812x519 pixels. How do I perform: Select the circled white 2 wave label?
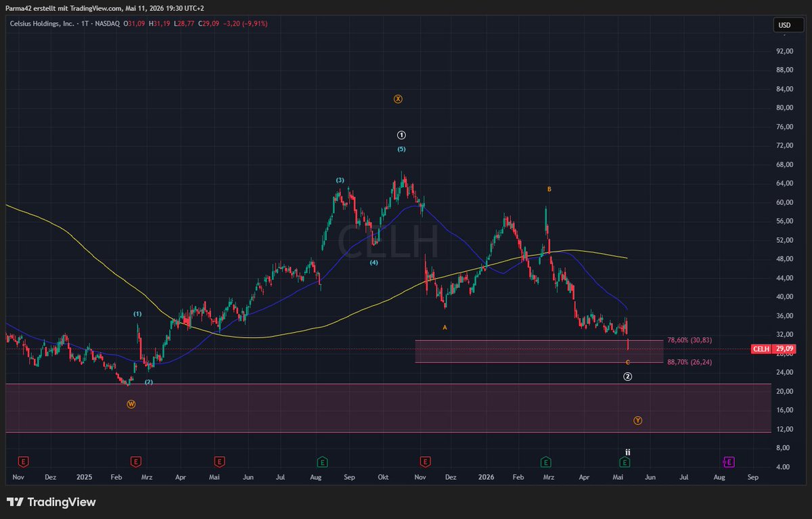tap(628, 376)
